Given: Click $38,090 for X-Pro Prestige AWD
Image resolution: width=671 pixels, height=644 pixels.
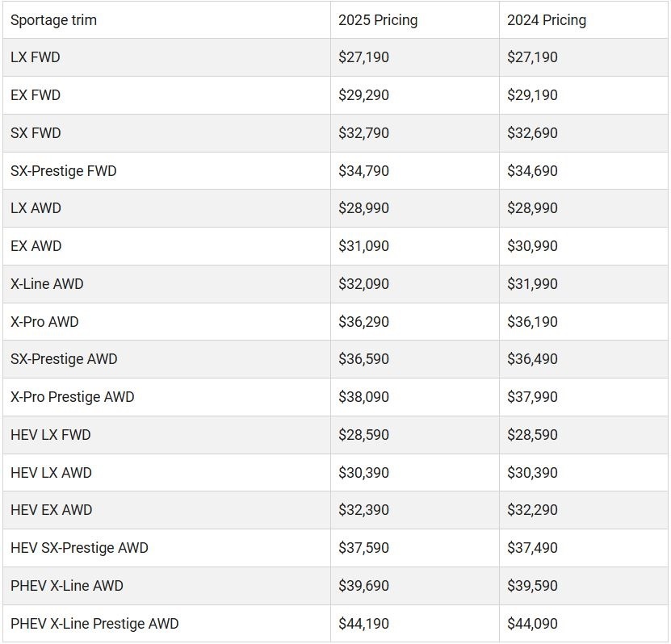Looking at the screenshot, I should click(363, 397).
